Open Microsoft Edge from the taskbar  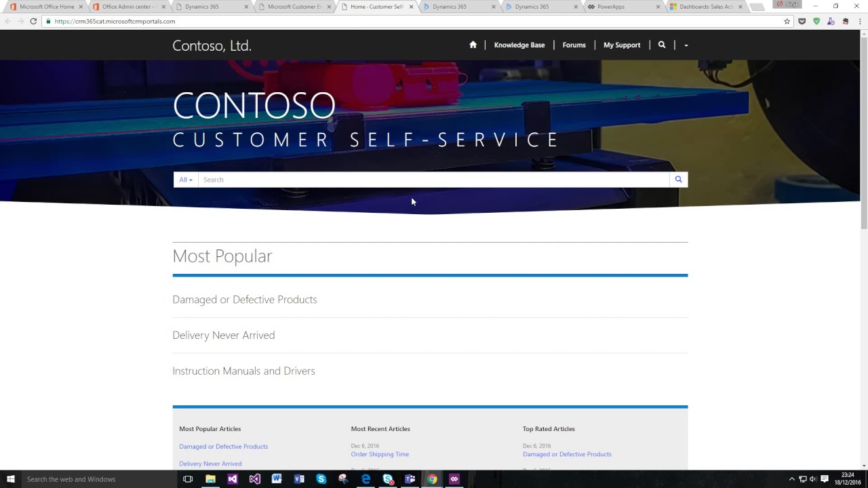point(366,479)
